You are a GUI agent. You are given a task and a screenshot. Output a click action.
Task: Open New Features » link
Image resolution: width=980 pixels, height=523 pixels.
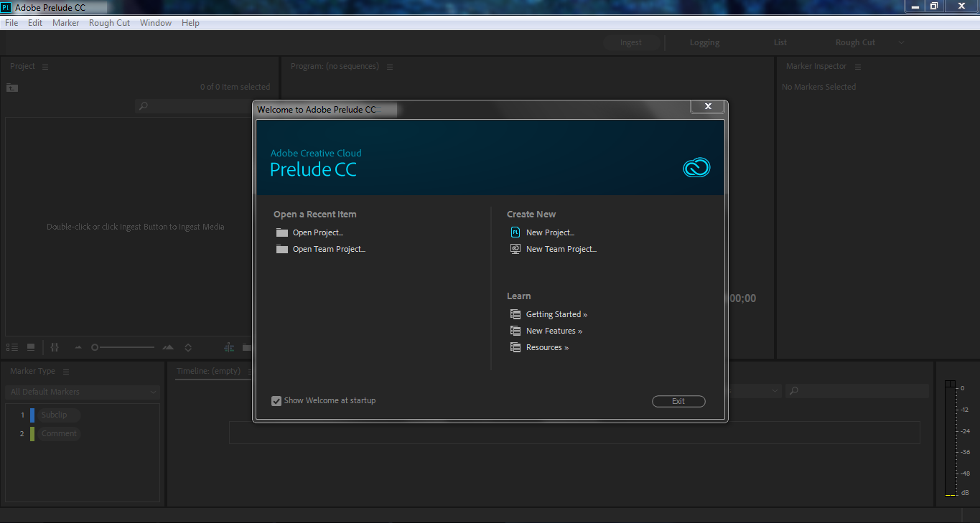click(x=554, y=331)
